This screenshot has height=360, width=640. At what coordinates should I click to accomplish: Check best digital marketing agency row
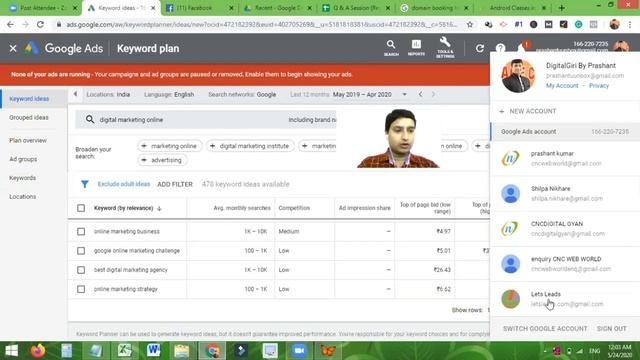81,270
